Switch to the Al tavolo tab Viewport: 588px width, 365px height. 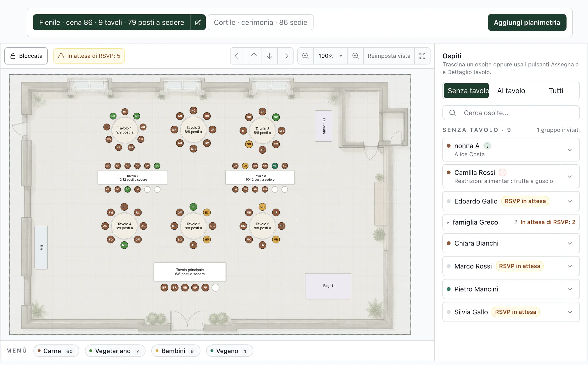(x=511, y=91)
